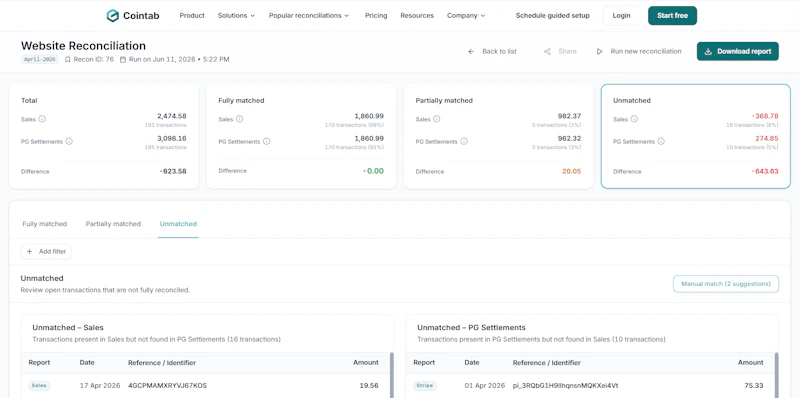Screen dimensions: 800x398
Task: Switch to the Fully matched tab
Action: tap(44, 224)
